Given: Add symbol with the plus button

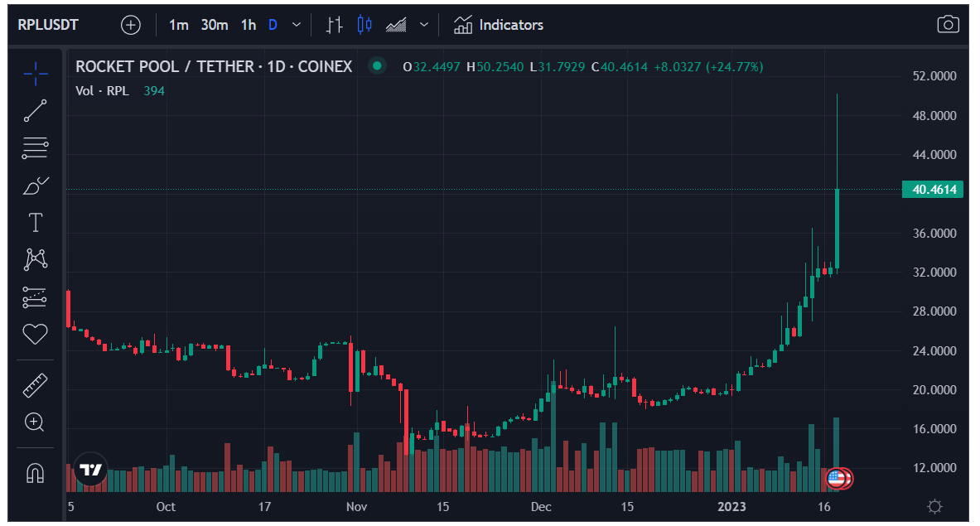Looking at the screenshot, I should [x=131, y=25].
